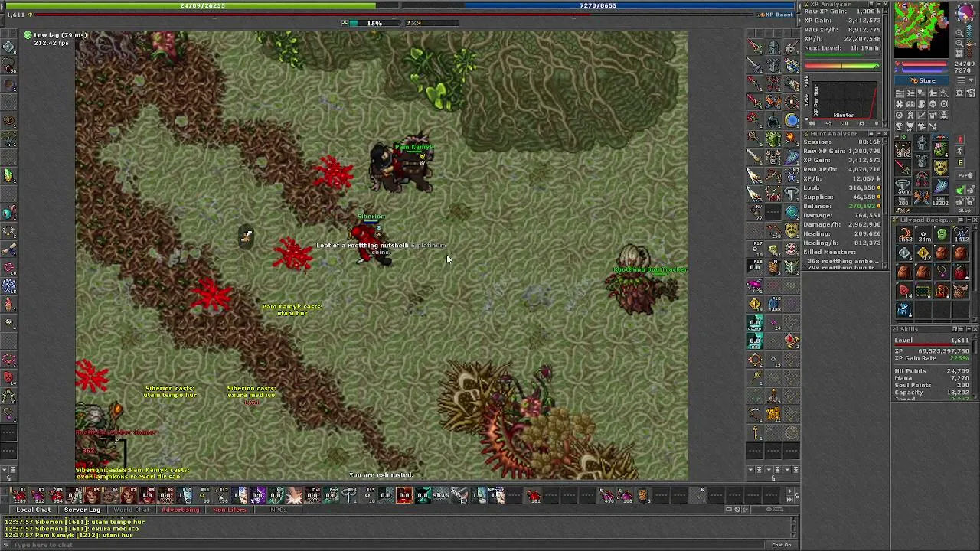Viewport: 980px width, 551px height.
Task: Open the gear settings icon below Store
Action: point(961,93)
